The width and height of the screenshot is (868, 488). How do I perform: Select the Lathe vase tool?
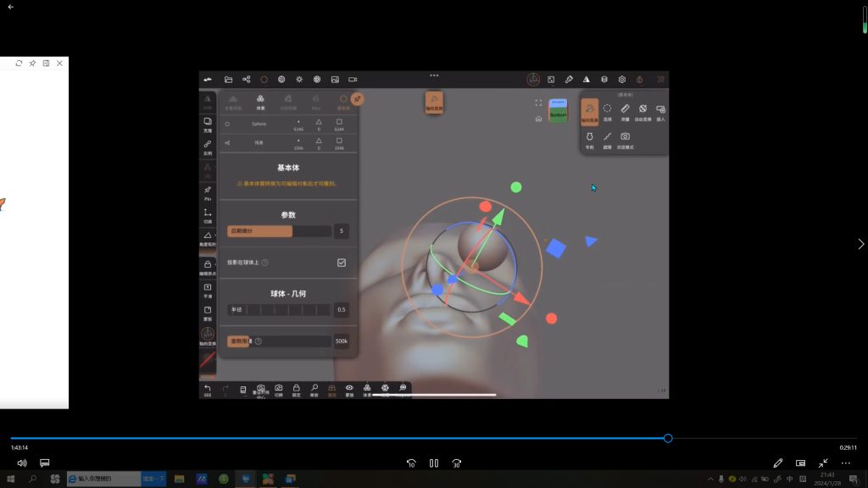click(x=589, y=138)
